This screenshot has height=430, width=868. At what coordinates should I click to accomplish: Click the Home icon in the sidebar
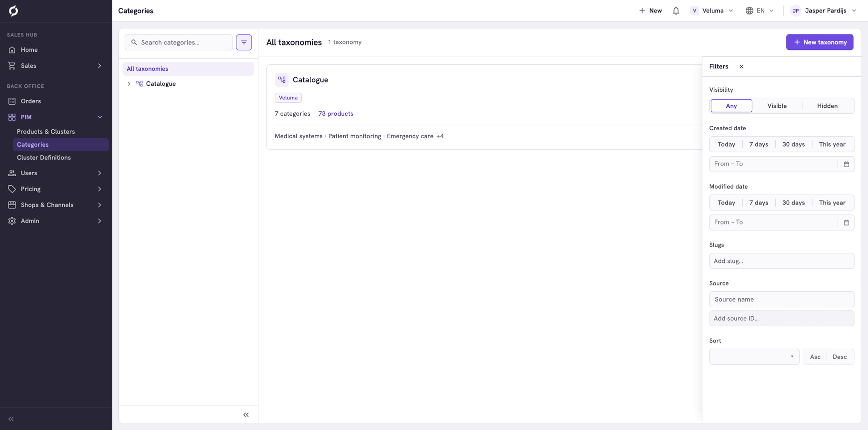pos(12,50)
